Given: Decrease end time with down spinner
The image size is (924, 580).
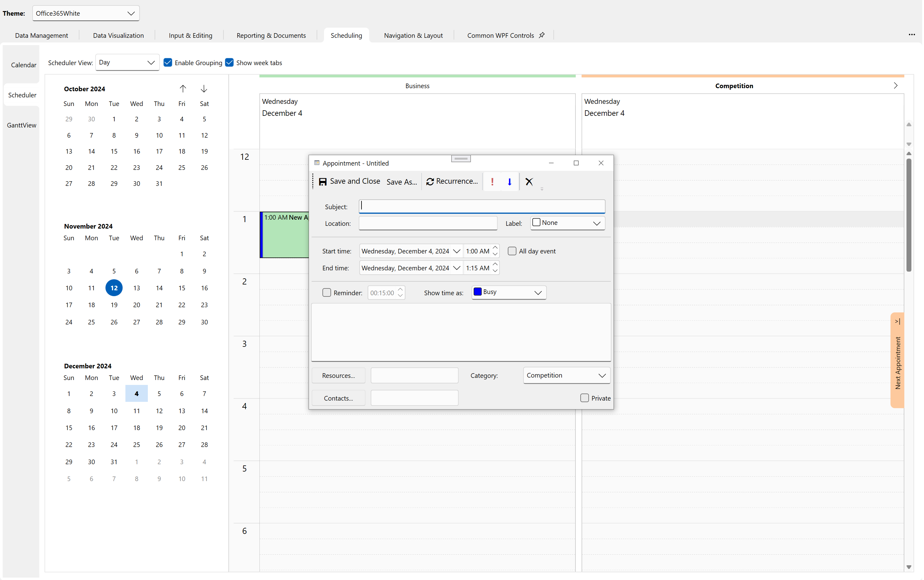Looking at the screenshot, I should click(495, 271).
